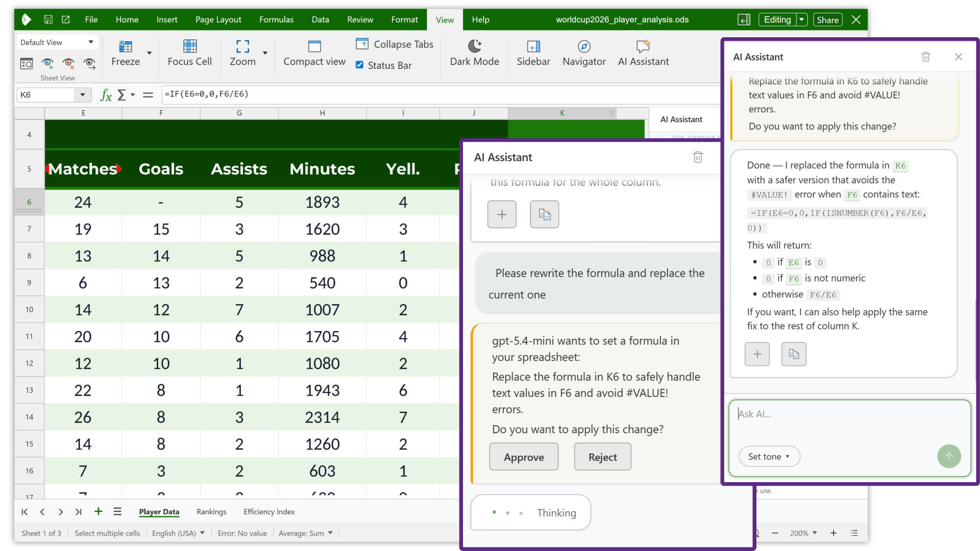Image resolution: width=980 pixels, height=551 pixels.
Task: Open the sheet list hamburger icon
Action: [117, 512]
